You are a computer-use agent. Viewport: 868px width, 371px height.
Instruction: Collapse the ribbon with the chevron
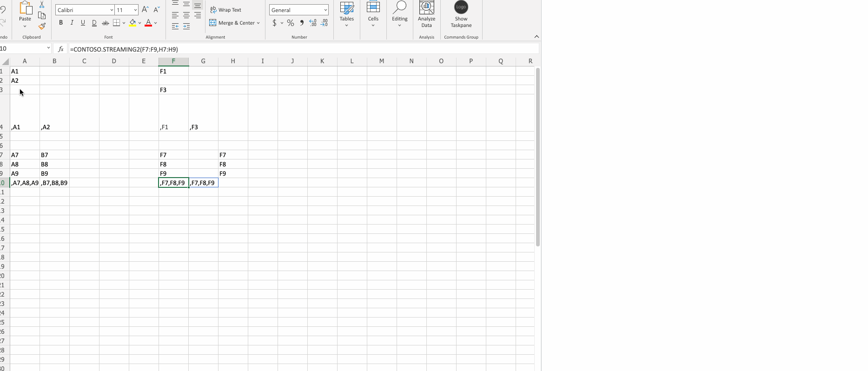point(537,37)
